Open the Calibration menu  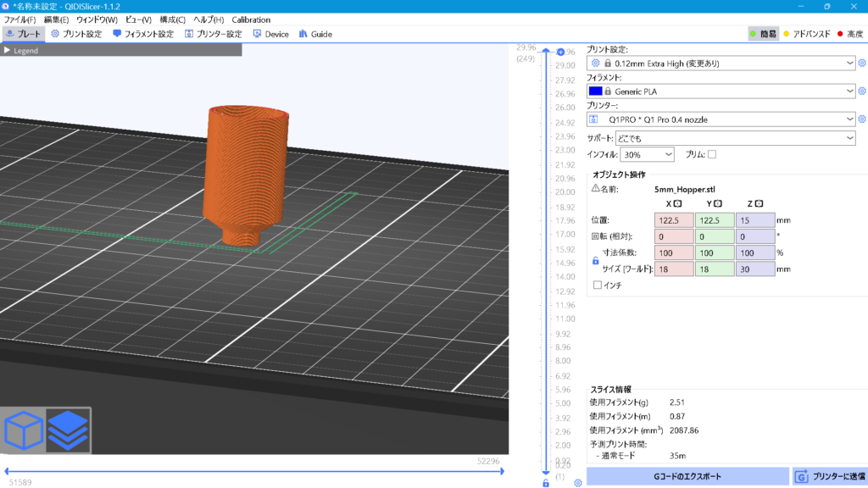(251, 19)
